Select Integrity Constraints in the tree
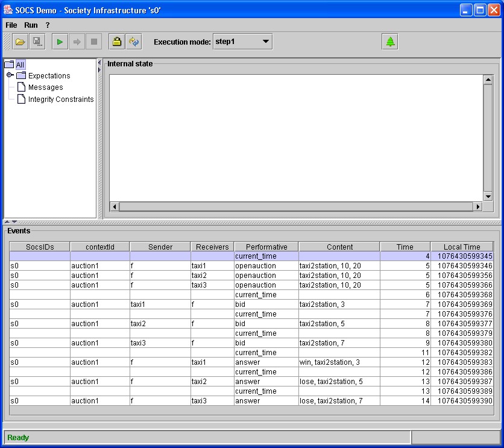 tap(60, 99)
